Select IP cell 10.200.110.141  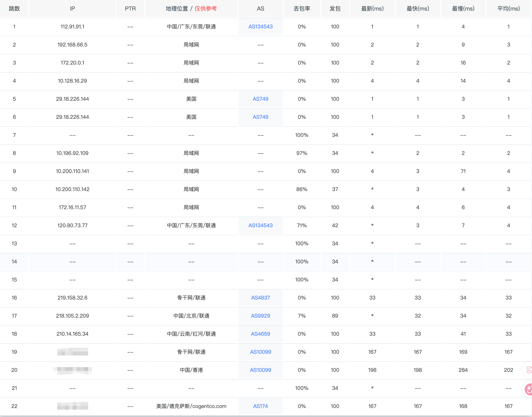tap(72, 171)
